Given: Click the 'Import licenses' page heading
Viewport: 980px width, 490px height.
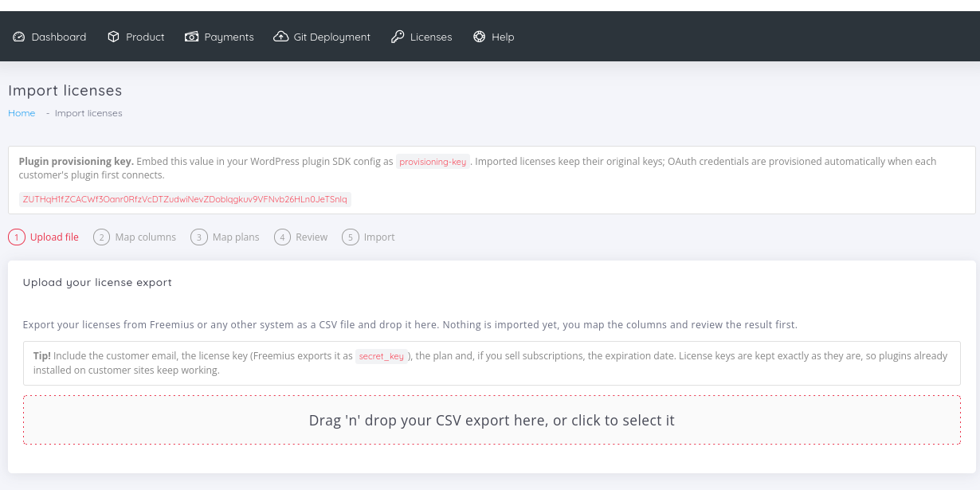Looking at the screenshot, I should click(65, 91).
